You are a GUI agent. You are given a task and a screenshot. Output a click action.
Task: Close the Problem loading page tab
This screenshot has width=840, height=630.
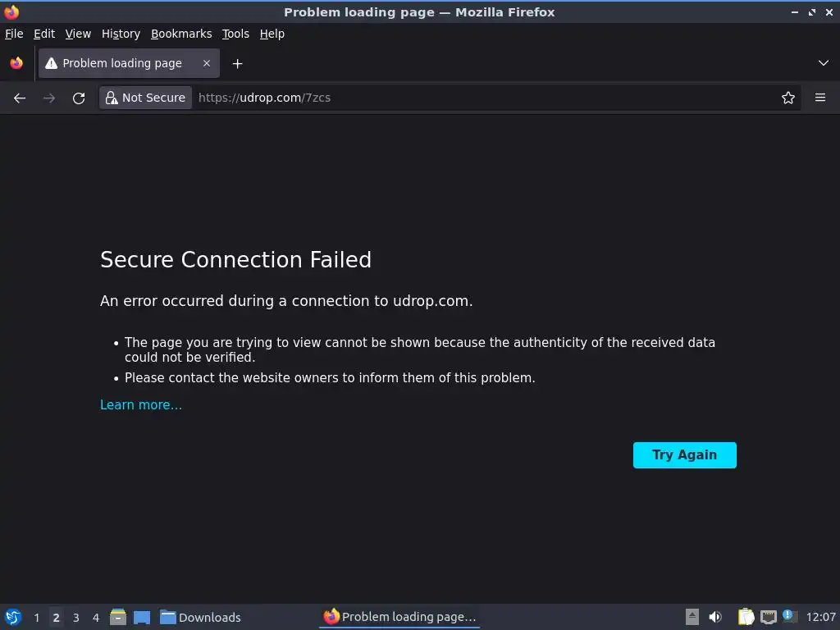click(x=207, y=63)
